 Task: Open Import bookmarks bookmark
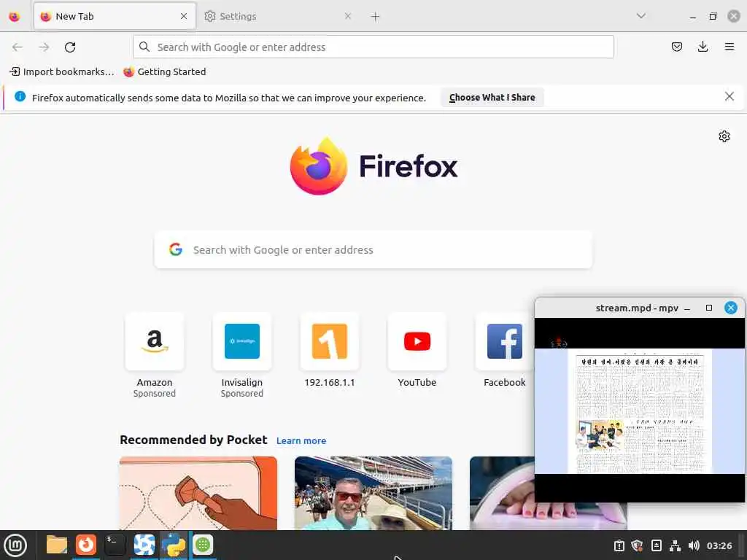point(62,72)
